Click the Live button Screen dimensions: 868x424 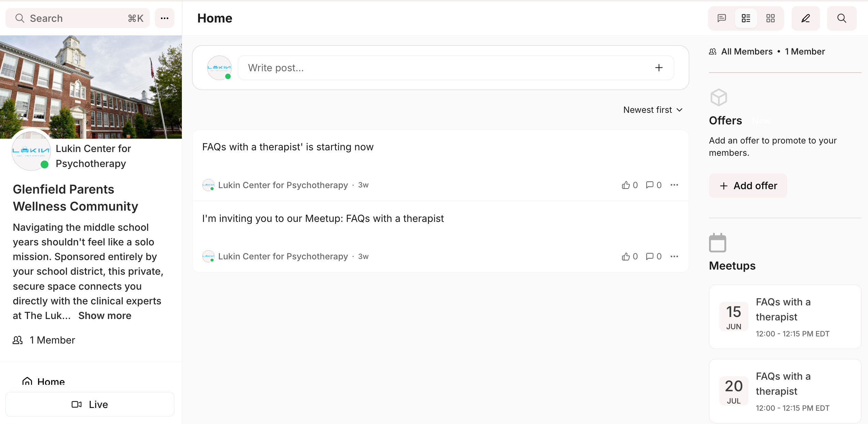pos(90,404)
